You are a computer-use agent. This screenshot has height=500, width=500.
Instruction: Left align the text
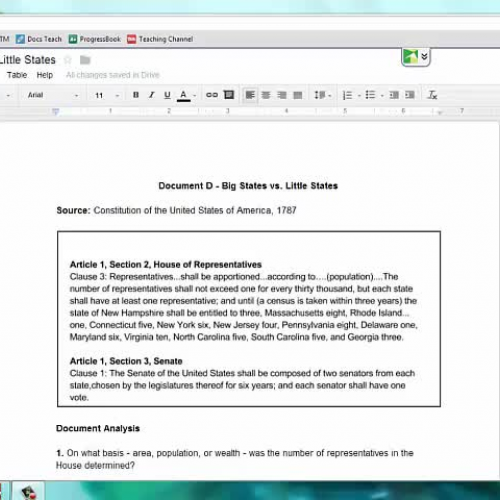pyautogui.click(x=250, y=95)
